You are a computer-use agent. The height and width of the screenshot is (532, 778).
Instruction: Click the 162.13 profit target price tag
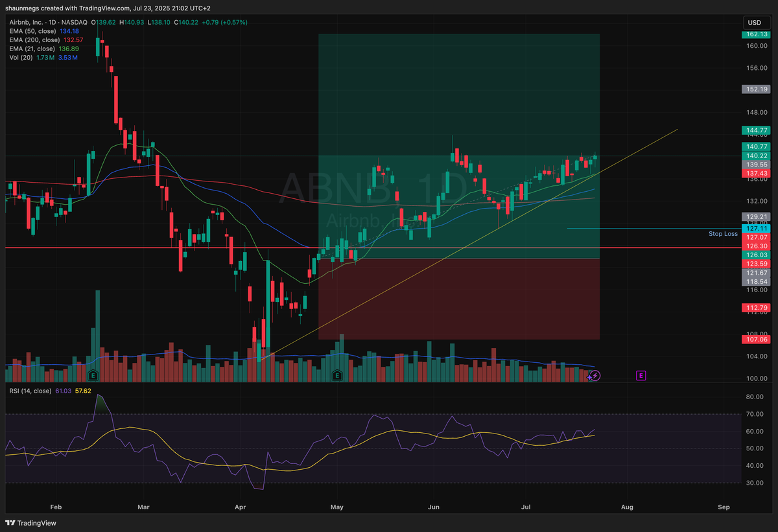(x=755, y=34)
